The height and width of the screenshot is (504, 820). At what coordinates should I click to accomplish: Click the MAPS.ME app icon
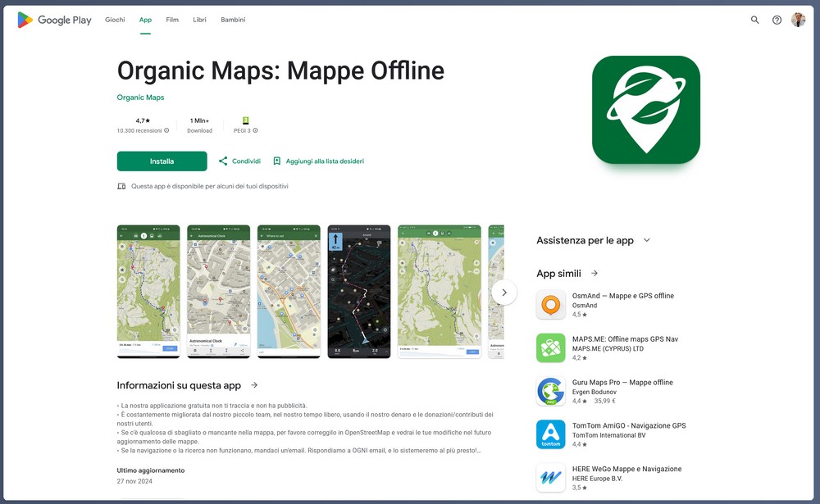[x=550, y=348]
